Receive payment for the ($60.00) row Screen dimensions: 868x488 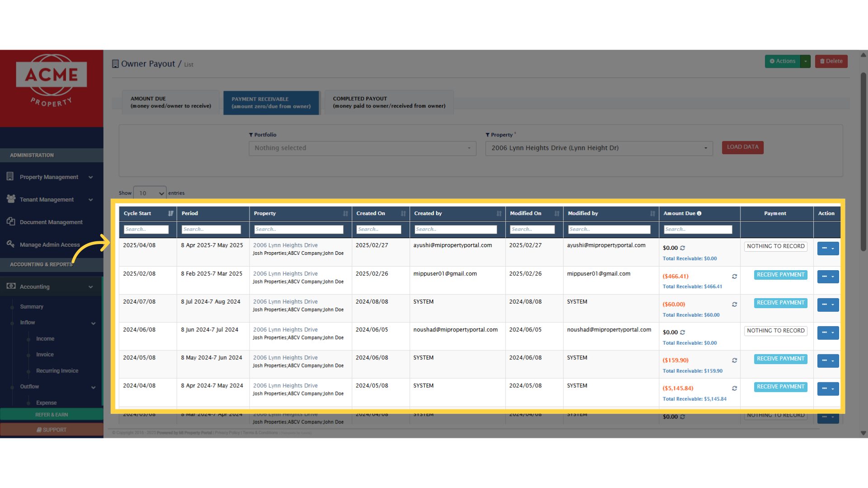coord(780,303)
